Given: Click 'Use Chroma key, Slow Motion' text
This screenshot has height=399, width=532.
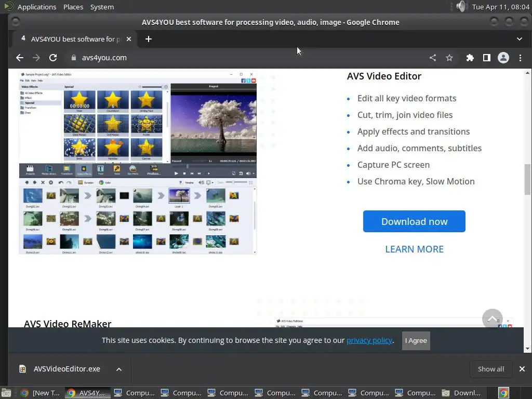Looking at the screenshot, I should [416, 181].
